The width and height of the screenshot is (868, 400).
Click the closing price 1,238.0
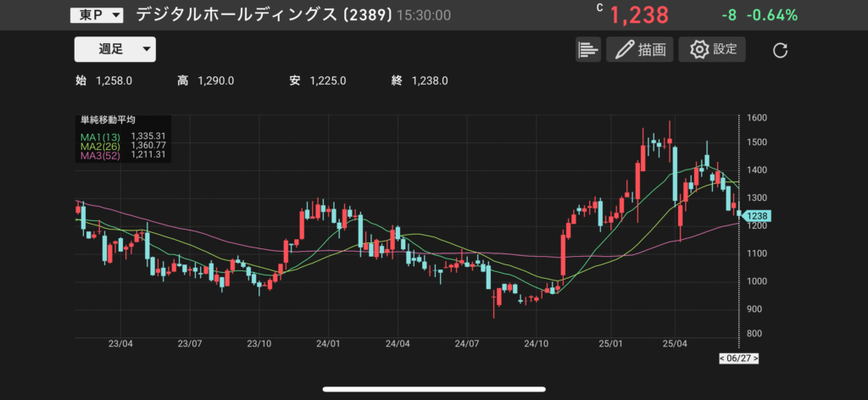click(430, 81)
